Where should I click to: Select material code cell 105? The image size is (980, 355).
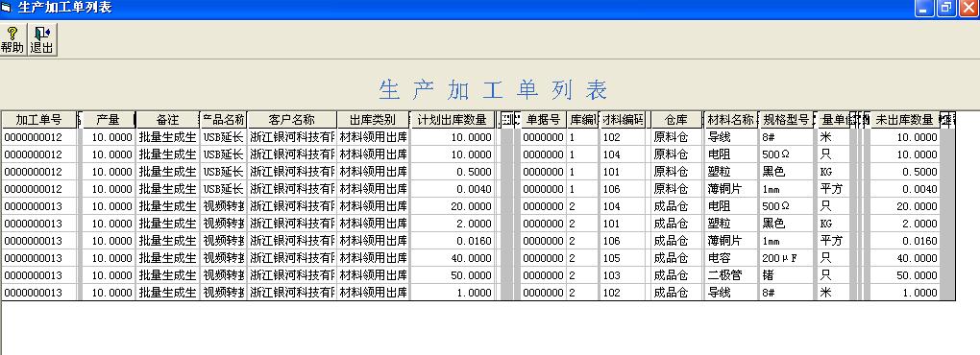pyautogui.click(x=624, y=258)
